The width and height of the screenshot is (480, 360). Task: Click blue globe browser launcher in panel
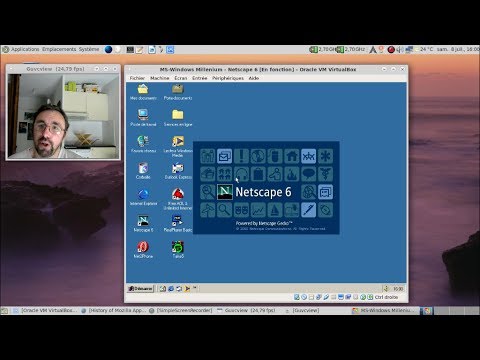tap(108, 49)
